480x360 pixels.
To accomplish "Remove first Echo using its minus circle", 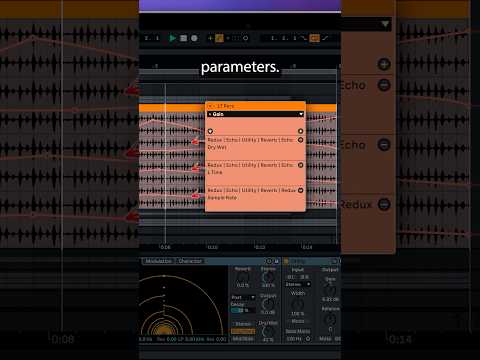I will click(x=384, y=85).
